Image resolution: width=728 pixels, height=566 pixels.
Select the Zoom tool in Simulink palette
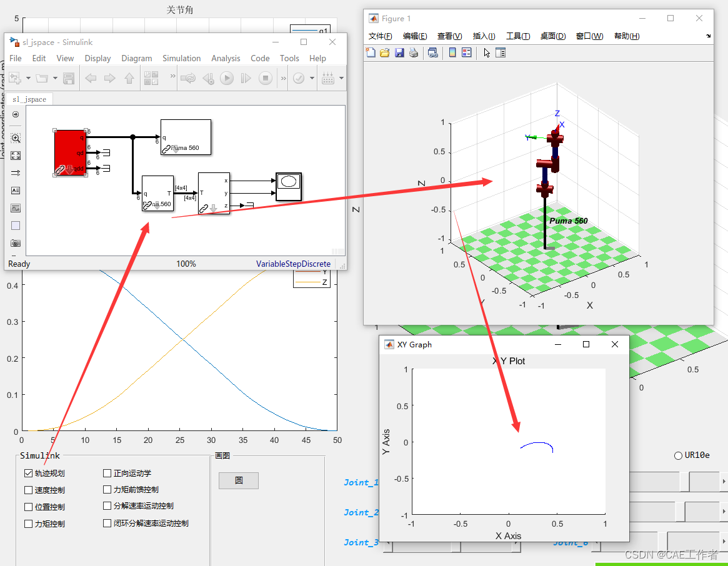(16, 138)
